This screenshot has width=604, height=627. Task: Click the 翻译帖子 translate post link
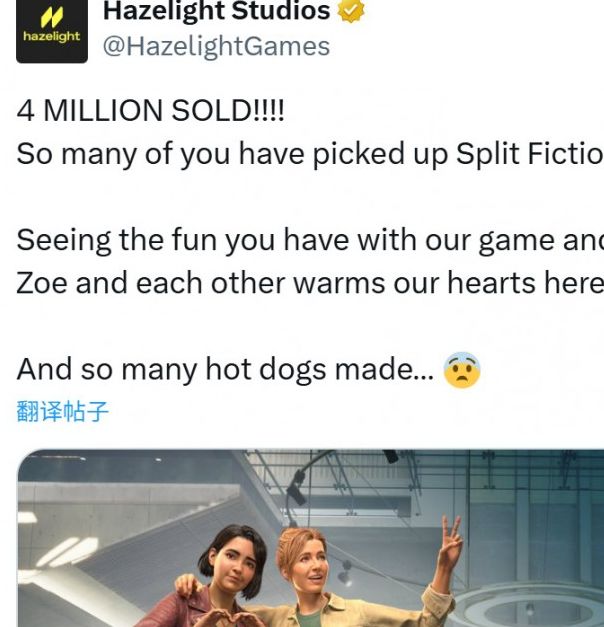[62, 411]
